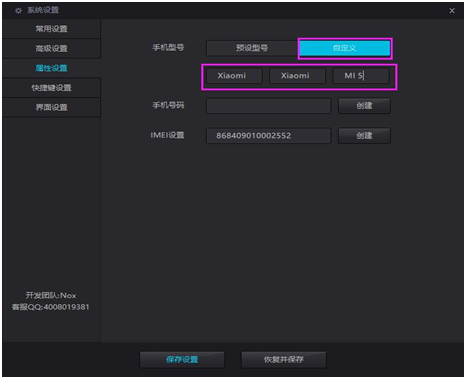This screenshot has height=379, width=466.
Task: Click 创建 next to 手机号码 field
Action: click(x=364, y=106)
